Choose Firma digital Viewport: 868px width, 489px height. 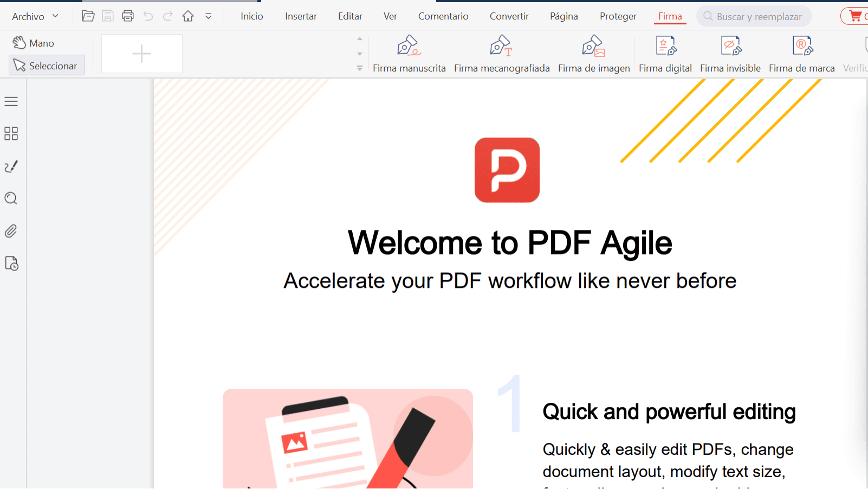tap(665, 54)
